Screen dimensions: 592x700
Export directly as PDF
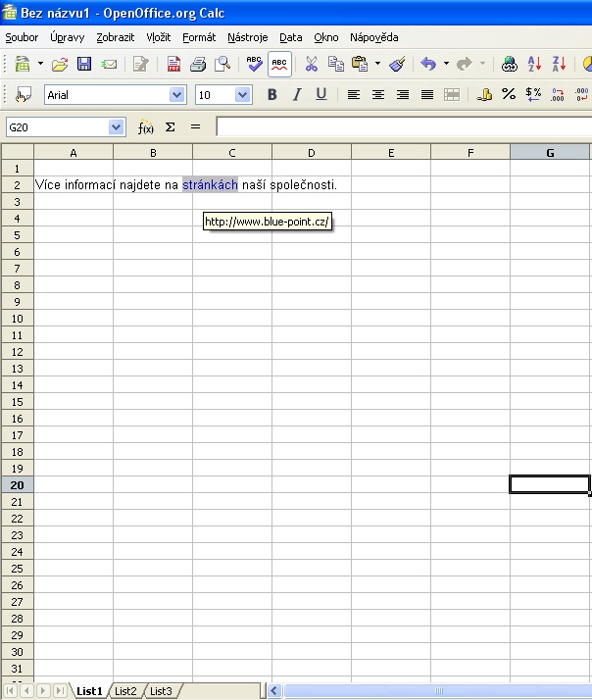click(x=173, y=65)
